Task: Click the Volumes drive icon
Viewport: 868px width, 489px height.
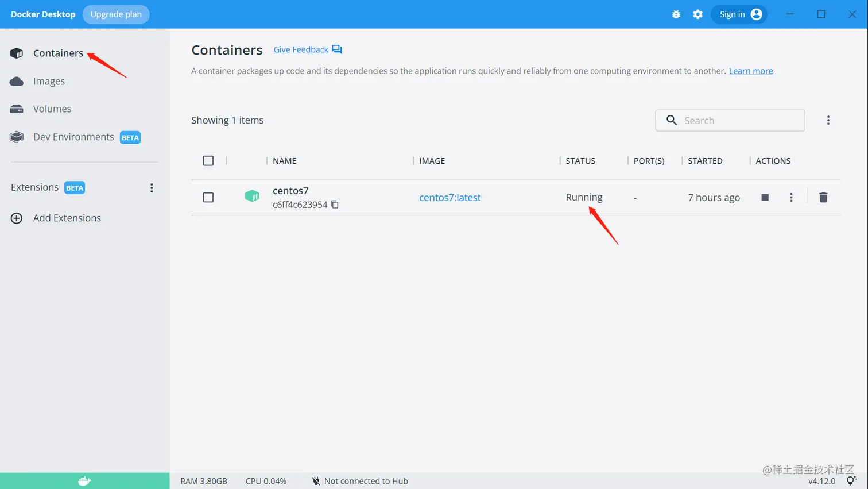Action: tap(17, 109)
